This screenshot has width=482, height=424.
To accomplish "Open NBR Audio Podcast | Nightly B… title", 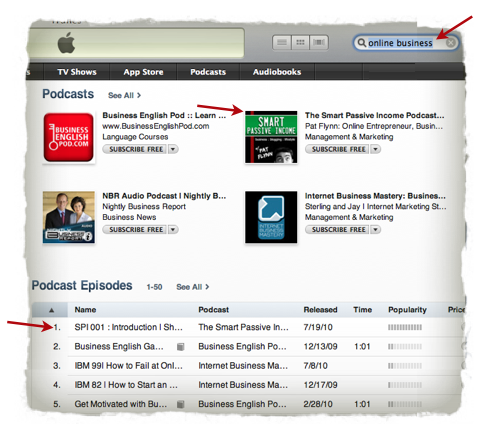I will click(x=164, y=196).
